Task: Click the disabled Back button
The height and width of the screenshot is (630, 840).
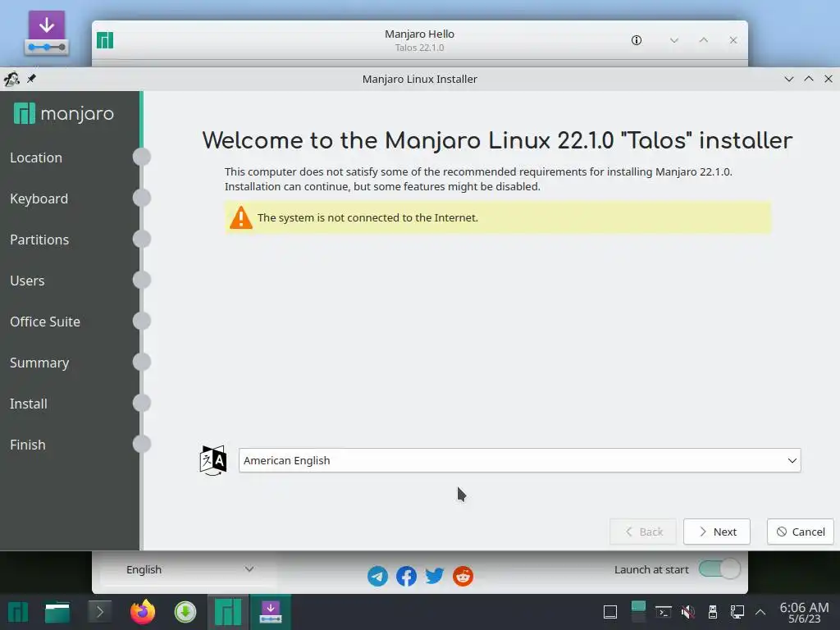Action: tap(643, 532)
